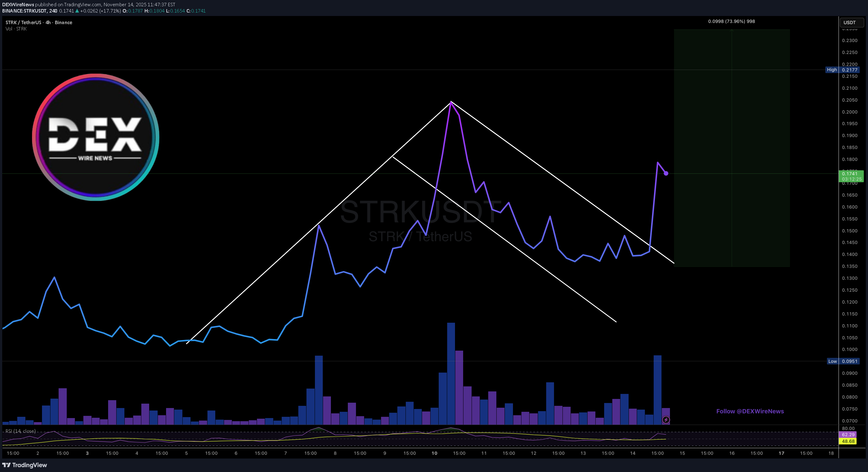Click the 0.0998 (73.96%) measurement label
The image size is (868, 472).
(x=731, y=21)
